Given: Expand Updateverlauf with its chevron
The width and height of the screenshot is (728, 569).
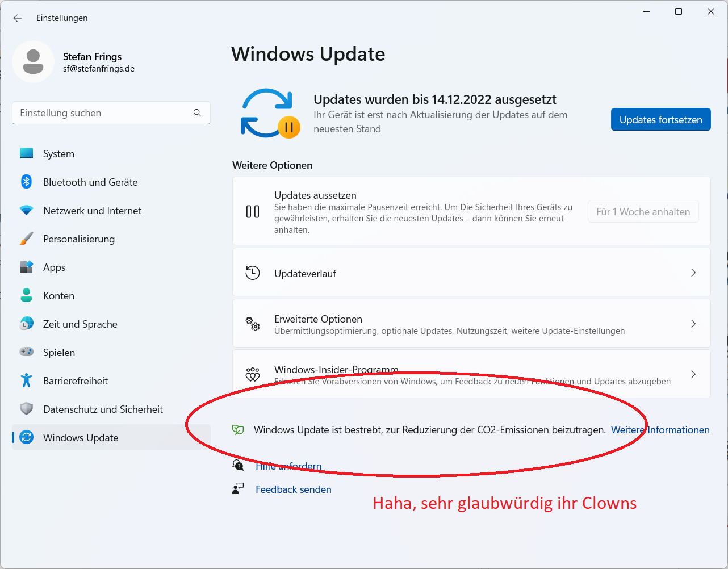Looking at the screenshot, I should (x=693, y=273).
